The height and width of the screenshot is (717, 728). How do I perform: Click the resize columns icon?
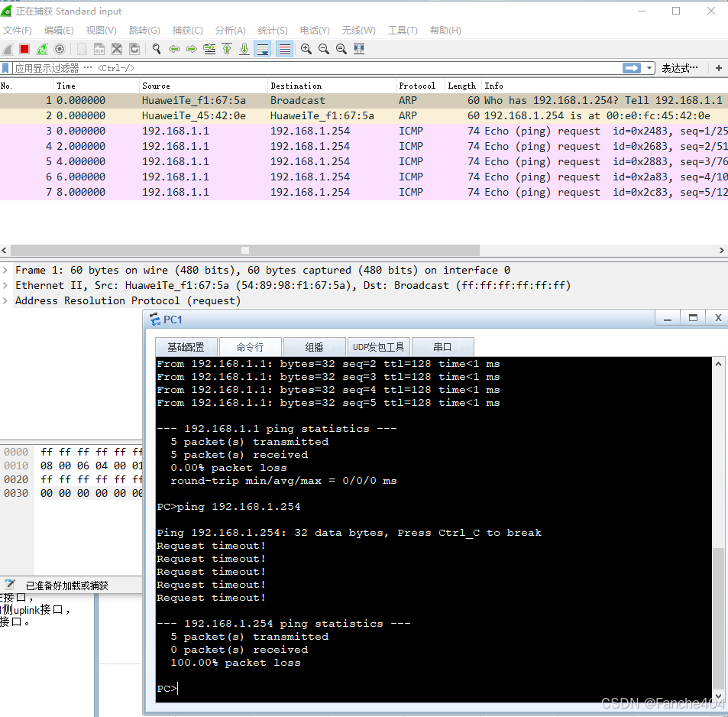tap(359, 49)
